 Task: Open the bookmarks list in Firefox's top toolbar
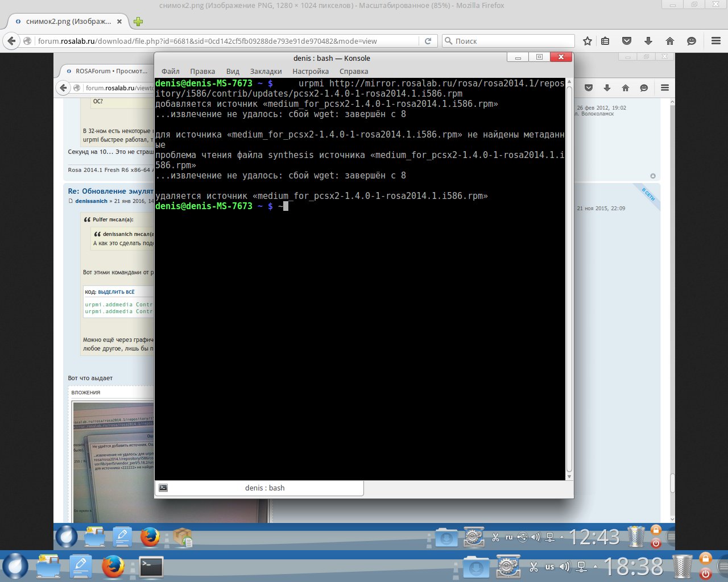pos(605,41)
